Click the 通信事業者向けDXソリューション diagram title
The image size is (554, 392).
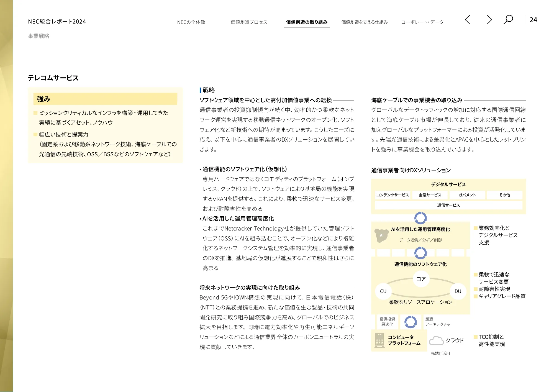tap(411, 170)
